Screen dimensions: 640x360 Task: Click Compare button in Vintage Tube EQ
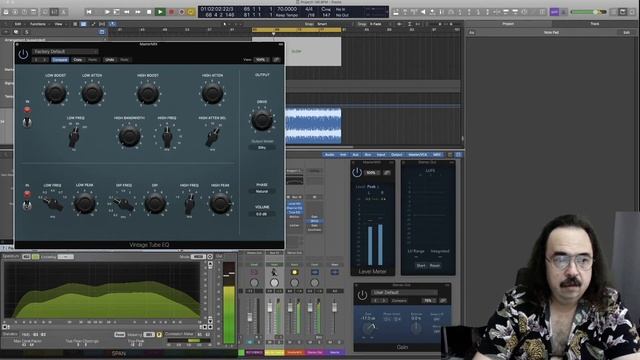pyautogui.click(x=60, y=60)
